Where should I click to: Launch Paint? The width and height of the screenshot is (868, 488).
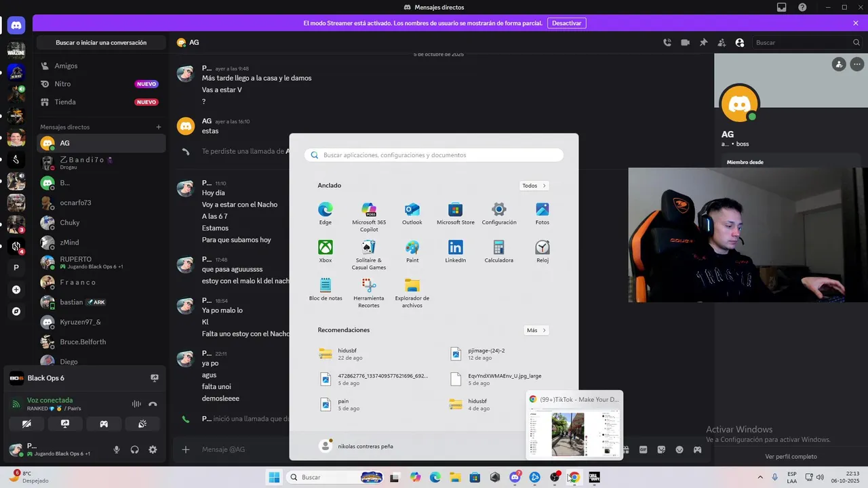[412, 251]
